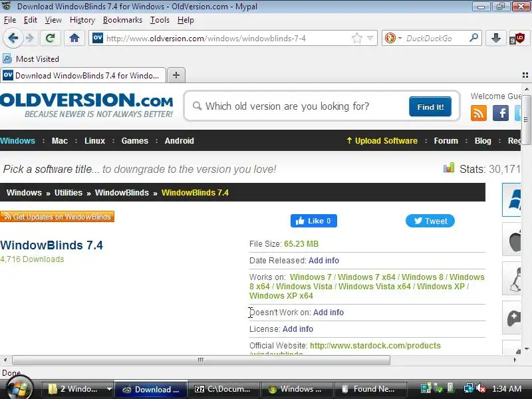Screen dimensions: 532x399
Task: Select the Download WindowBlinds 7.4 tab
Action: click(83, 75)
